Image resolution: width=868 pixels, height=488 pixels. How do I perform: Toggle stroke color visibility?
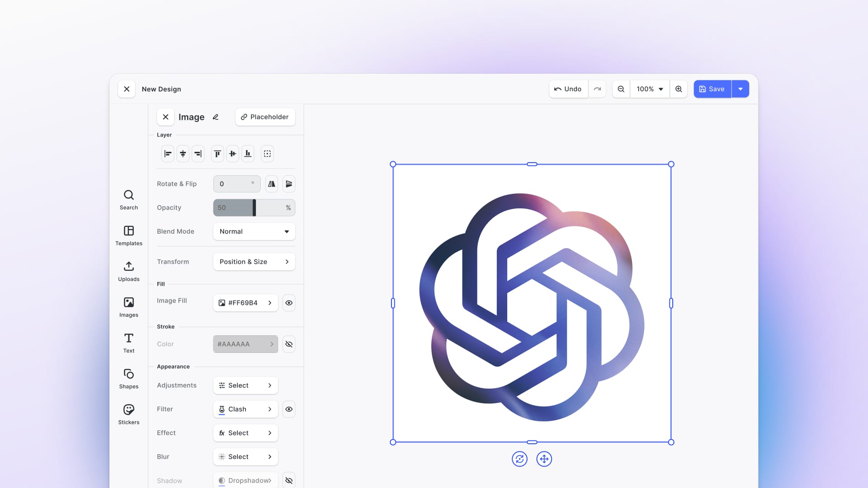point(289,344)
